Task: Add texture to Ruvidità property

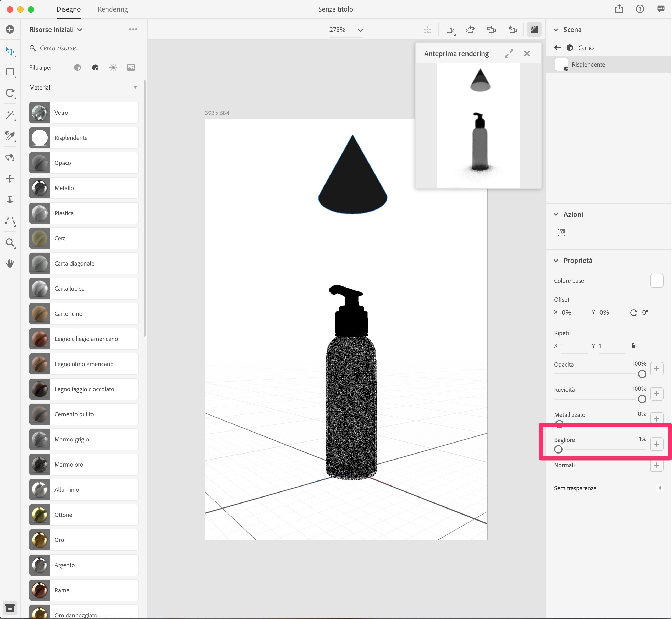Action: point(657,394)
